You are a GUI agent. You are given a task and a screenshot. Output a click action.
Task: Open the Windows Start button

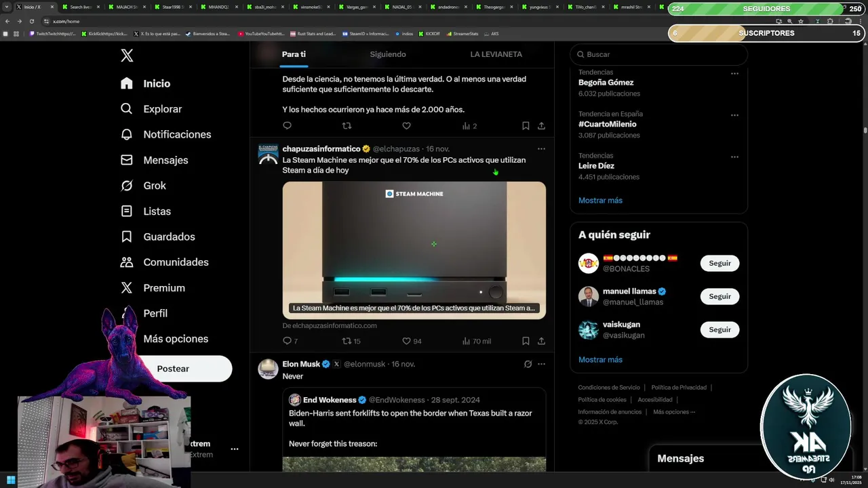tap(11, 481)
